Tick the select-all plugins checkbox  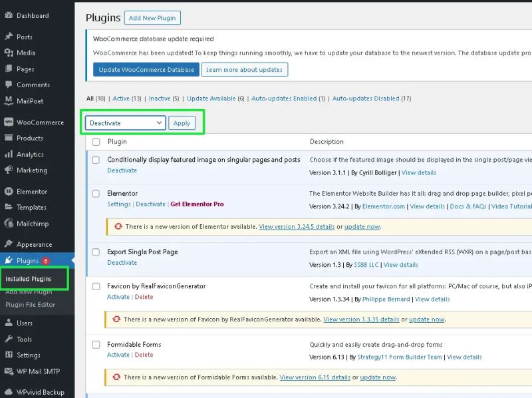(x=96, y=142)
